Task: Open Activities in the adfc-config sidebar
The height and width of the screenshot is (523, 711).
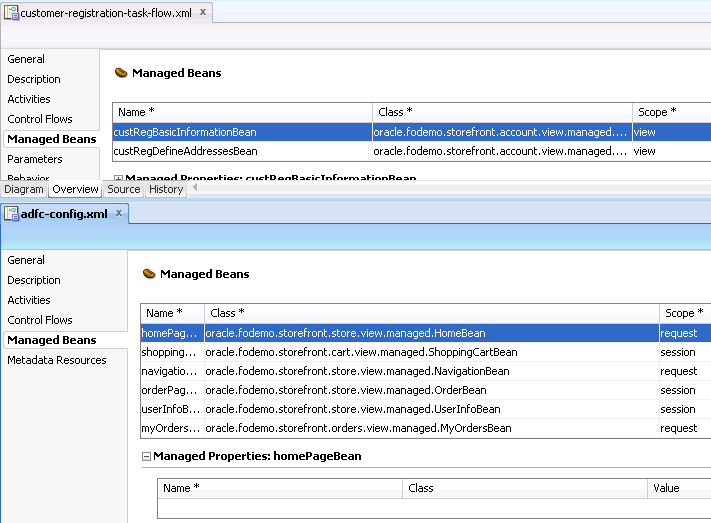Action: (29, 300)
